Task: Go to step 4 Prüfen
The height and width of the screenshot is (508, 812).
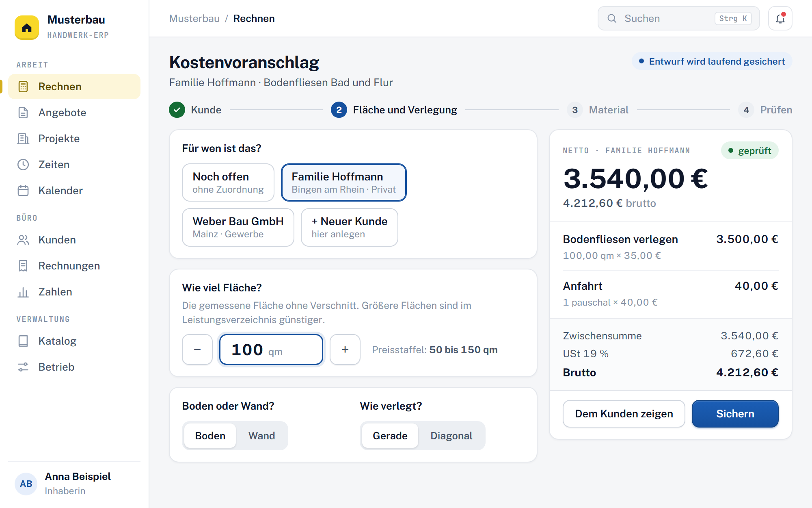Action: tap(765, 110)
